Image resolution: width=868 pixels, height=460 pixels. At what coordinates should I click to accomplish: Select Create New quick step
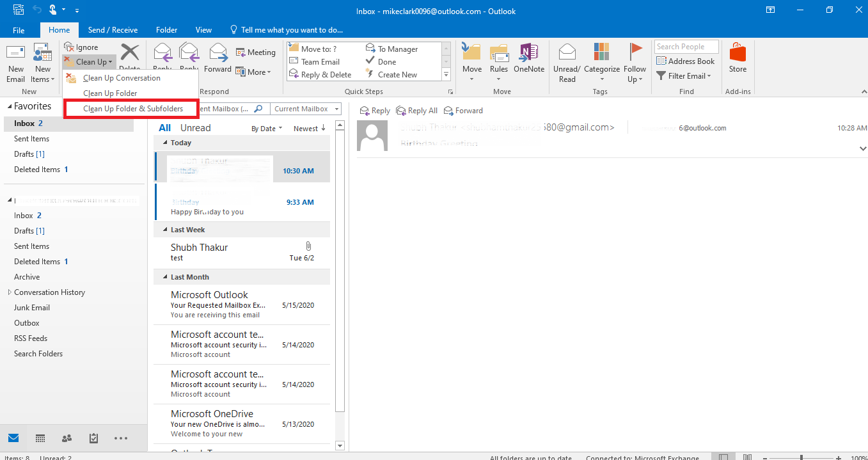point(391,74)
